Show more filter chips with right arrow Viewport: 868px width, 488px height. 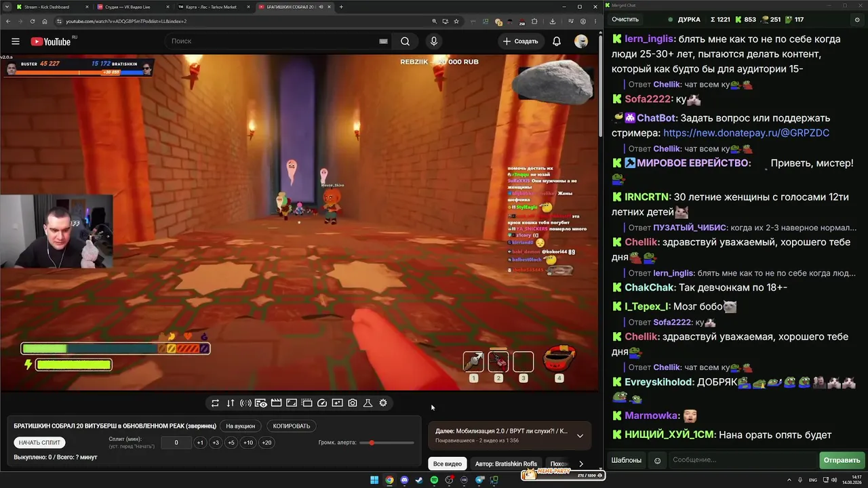[x=580, y=464]
